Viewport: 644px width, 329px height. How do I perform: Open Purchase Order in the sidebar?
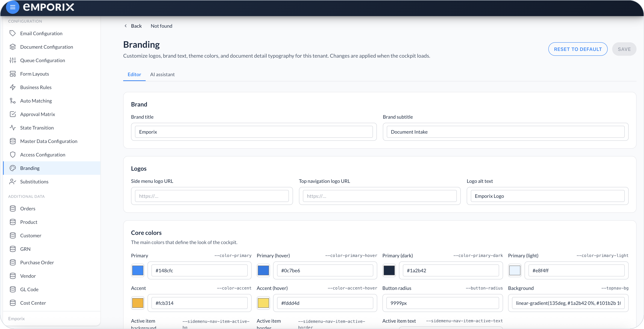51,263
